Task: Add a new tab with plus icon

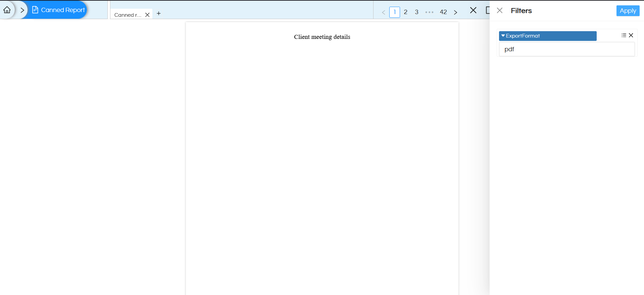Action: [159, 13]
